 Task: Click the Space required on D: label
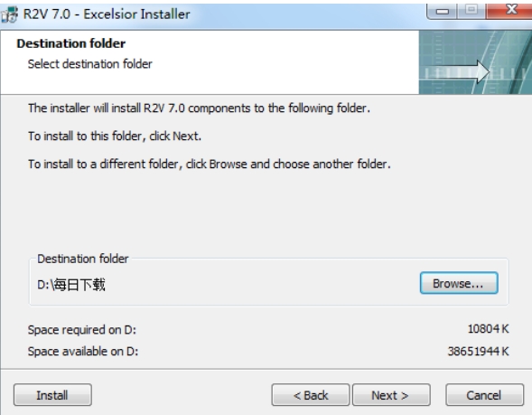(82, 330)
